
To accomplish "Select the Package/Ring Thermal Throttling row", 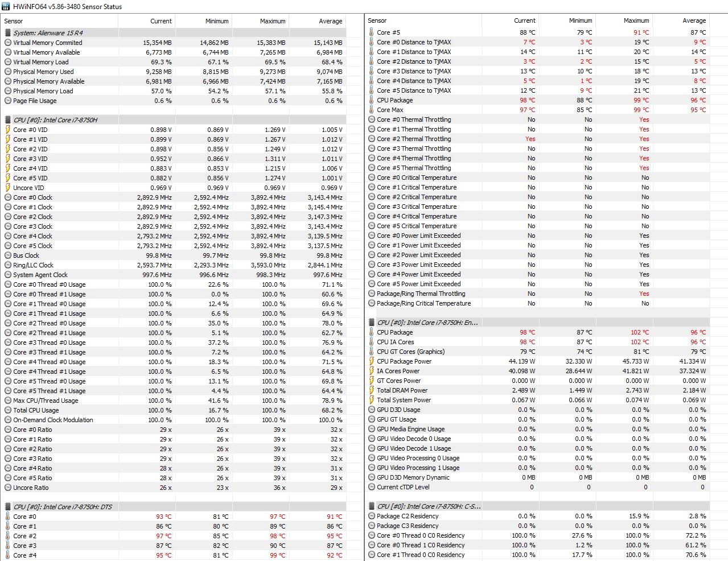I will (x=421, y=294).
